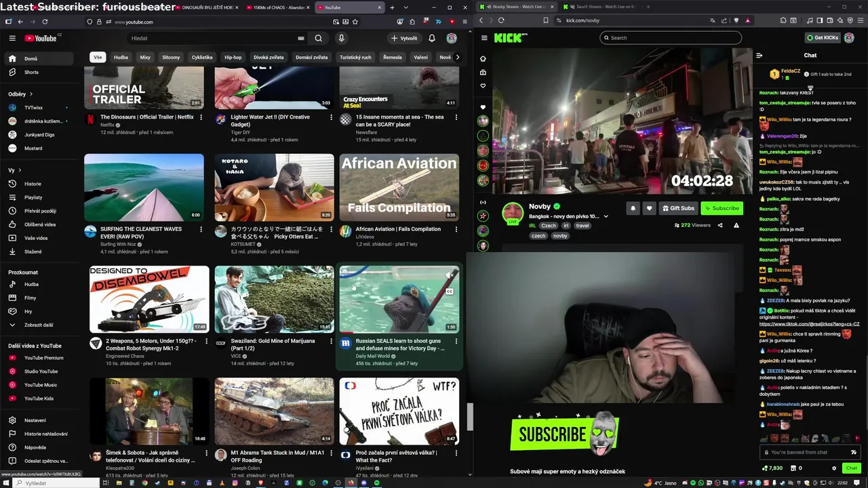Viewport: 868px width, 488px height.
Task: Open Kick sidebar heart following icon
Action: (x=483, y=85)
